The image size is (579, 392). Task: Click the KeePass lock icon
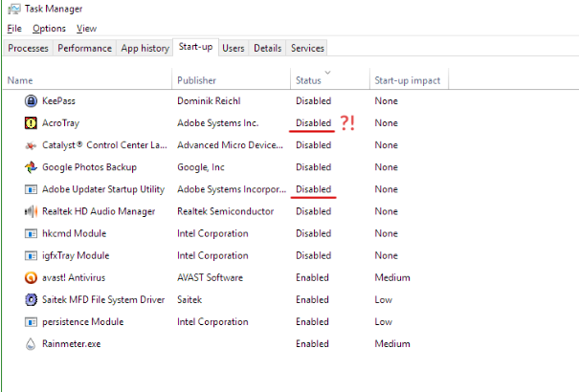pyautogui.click(x=31, y=100)
